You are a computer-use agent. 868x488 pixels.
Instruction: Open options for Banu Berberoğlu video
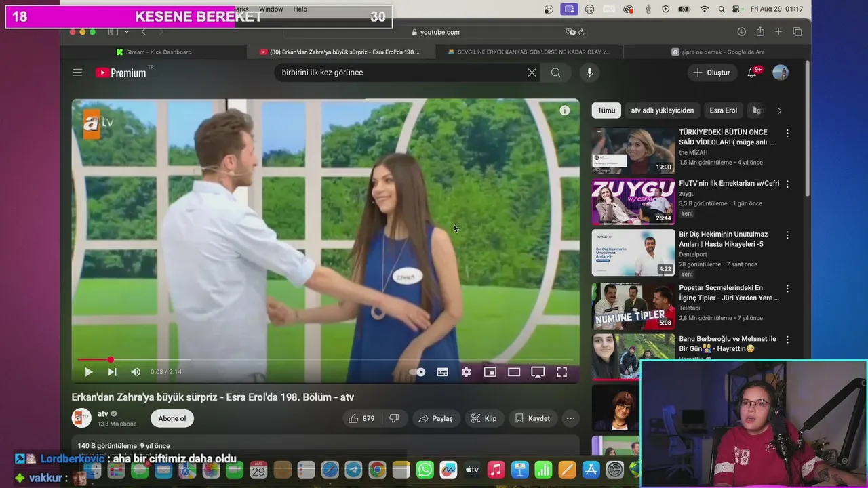[x=787, y=340]
